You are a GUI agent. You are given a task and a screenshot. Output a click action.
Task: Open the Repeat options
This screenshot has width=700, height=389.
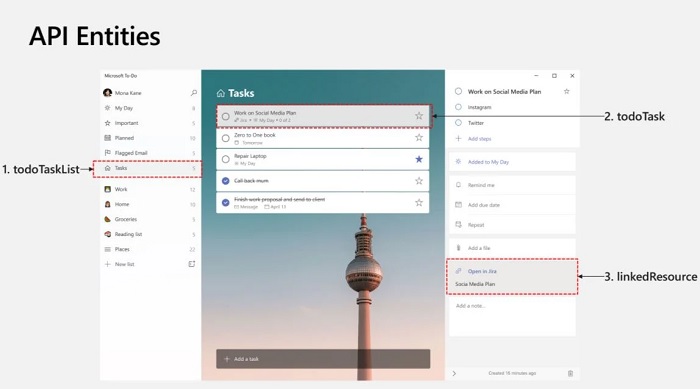512,225
